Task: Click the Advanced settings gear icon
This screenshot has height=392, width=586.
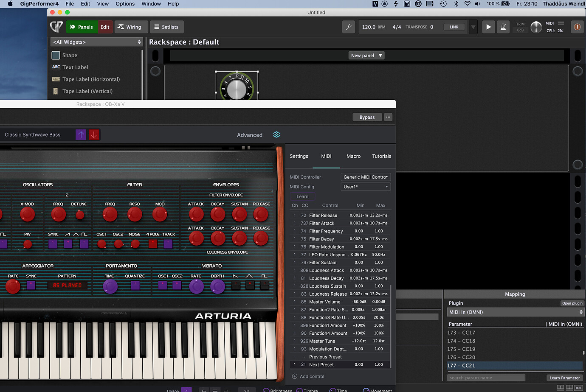Action: [276, 134]
